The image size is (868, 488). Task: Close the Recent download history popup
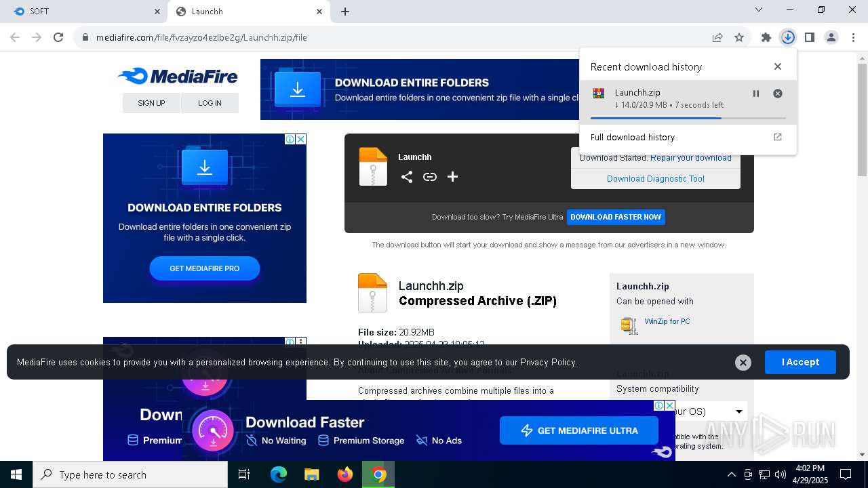click(x=778, y=66)
